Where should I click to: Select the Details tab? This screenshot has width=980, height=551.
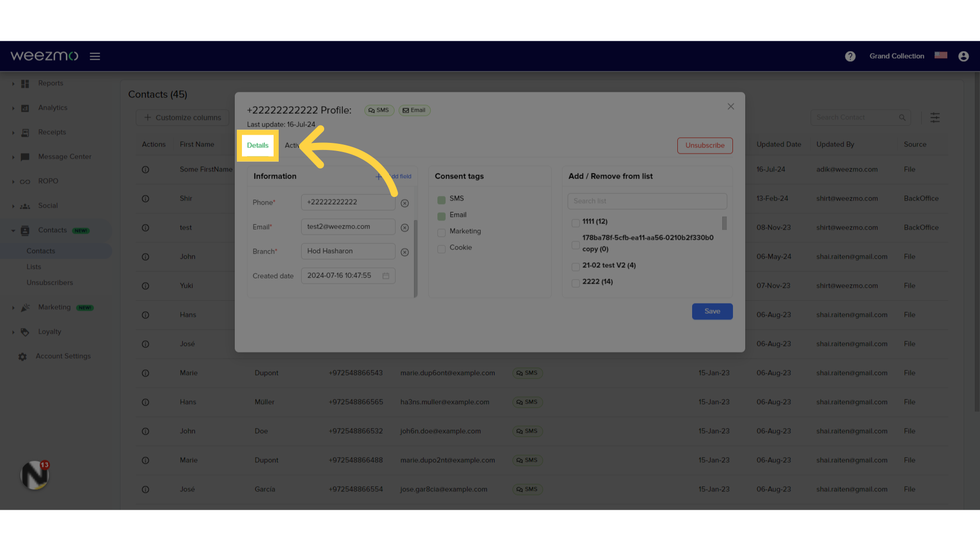[258, 145]
